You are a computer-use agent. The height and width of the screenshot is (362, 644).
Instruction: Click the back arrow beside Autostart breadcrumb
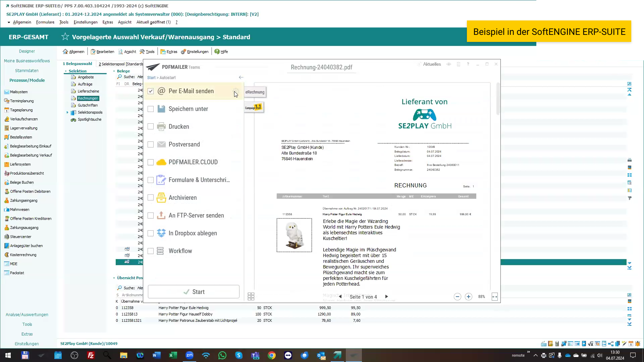[241, 77]
